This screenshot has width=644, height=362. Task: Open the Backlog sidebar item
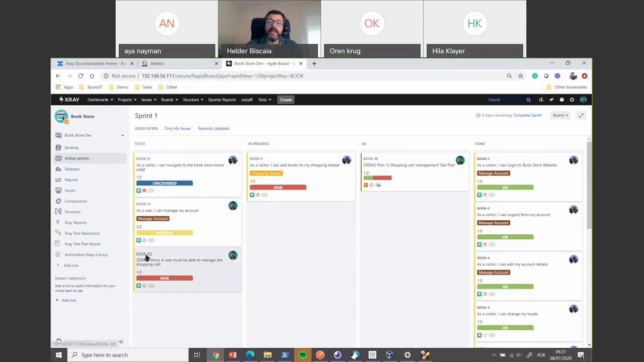(x=71, y=147)
